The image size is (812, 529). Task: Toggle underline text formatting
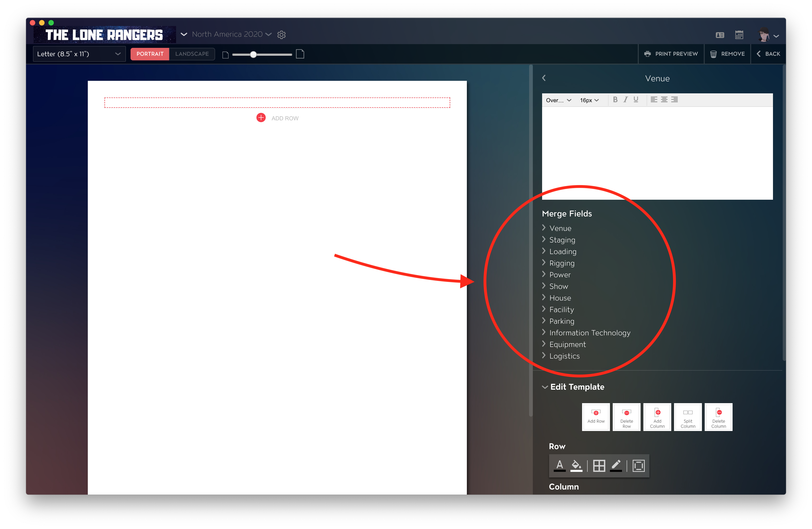click(636, 100)
